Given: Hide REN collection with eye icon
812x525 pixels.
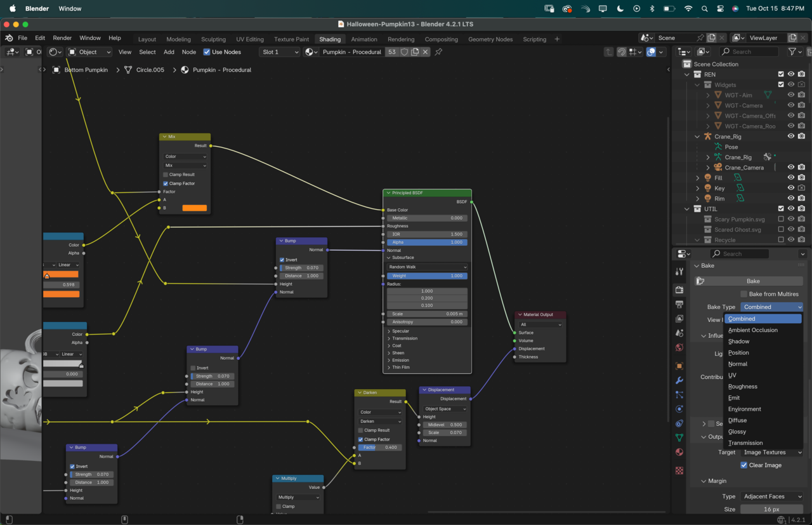Looking at the screenshot, I should coord(791,74).
